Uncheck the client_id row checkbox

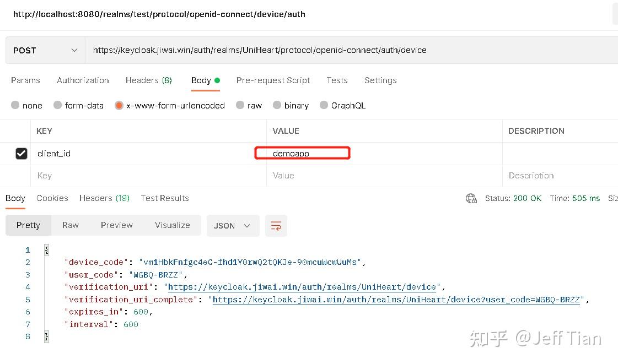[22, 153]
